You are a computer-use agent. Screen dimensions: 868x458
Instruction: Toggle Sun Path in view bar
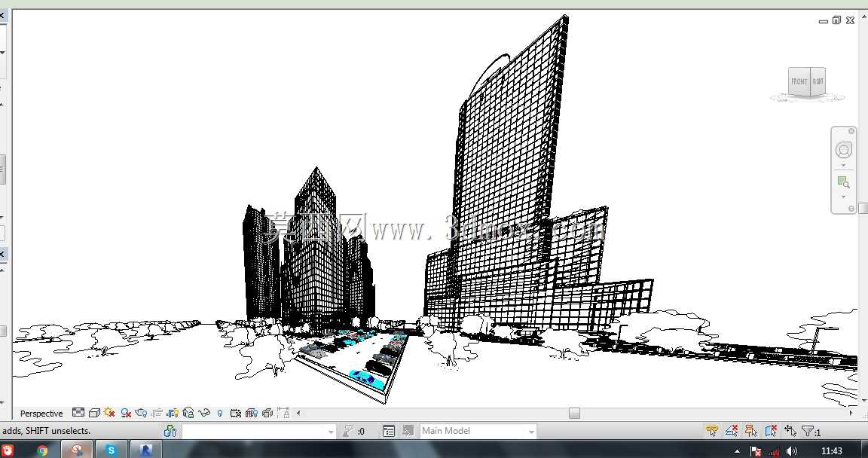pyautogui.click(x=109, y=413)
